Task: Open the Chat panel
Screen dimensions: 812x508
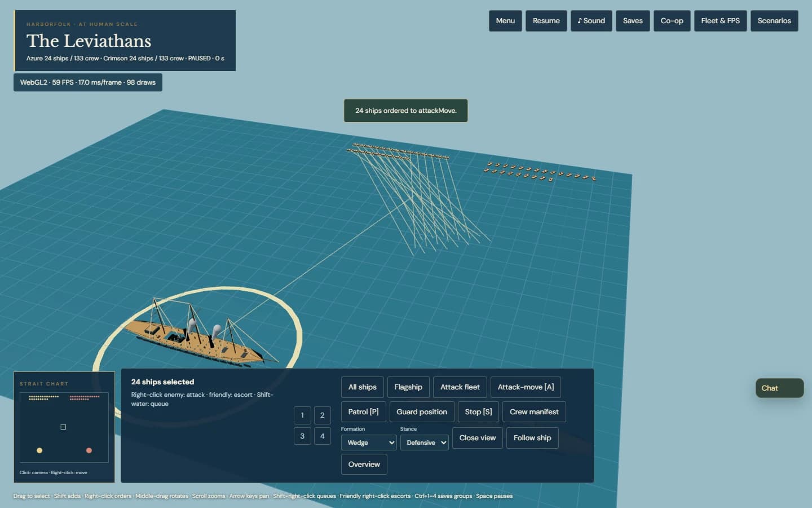Action: 780,388
